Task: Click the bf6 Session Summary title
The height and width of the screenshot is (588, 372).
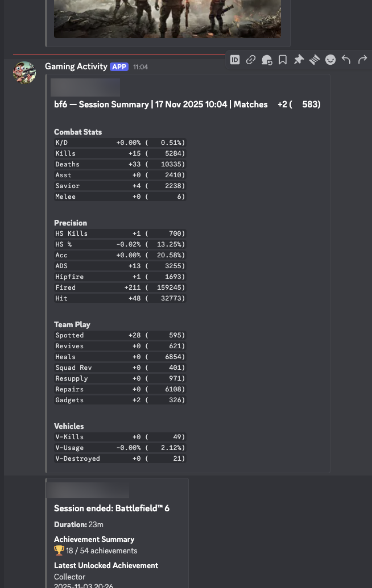Action: tap(187, 105)
